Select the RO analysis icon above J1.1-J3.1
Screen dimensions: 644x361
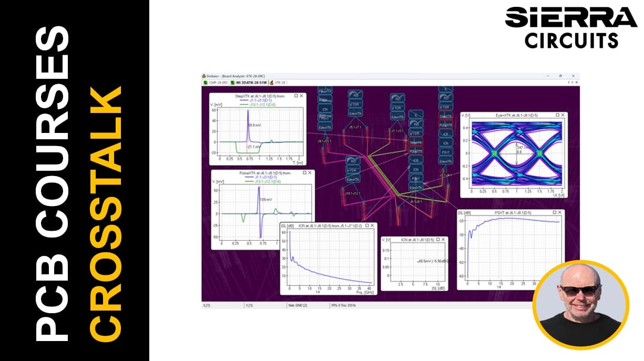(x=397, y=98)
